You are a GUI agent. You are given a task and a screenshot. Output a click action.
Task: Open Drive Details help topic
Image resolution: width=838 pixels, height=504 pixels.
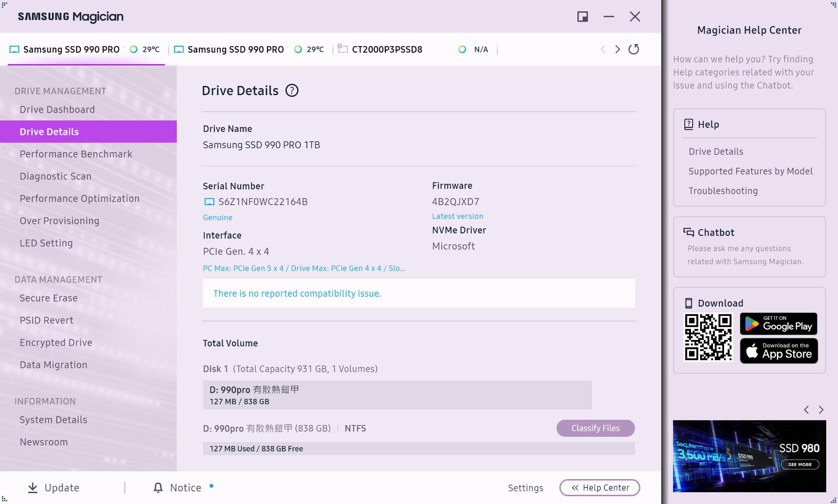(x=716, y=151)
